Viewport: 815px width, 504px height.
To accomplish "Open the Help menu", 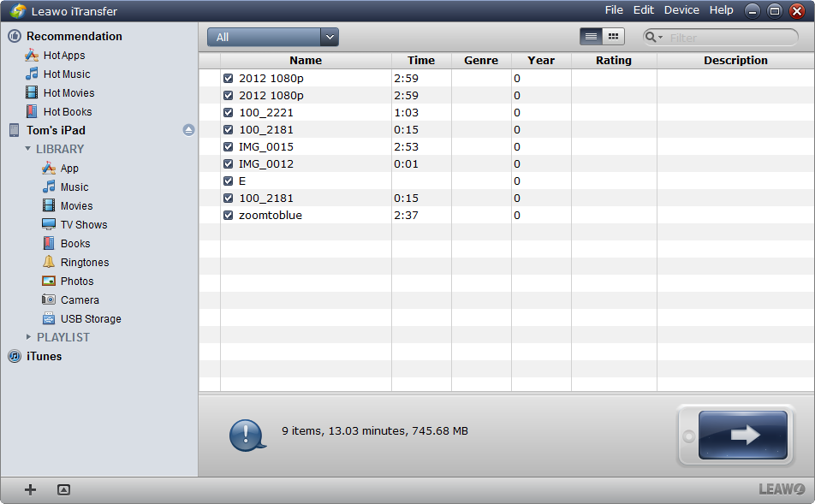I will click(x=722, y=10).
